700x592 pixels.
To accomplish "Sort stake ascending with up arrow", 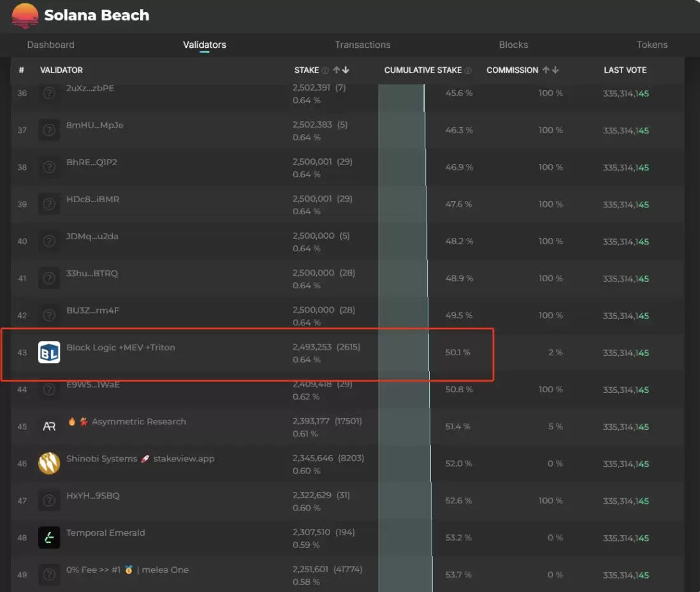I will (x=336, y=70).
